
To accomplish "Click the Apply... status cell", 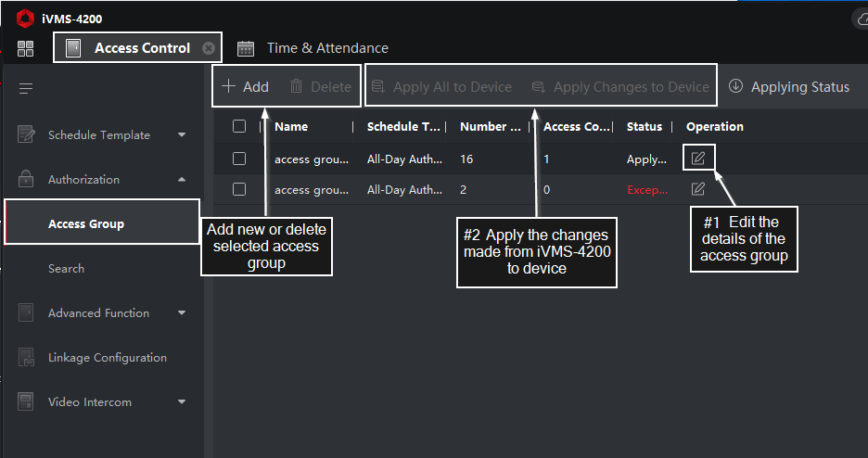I will pyautogui.click(x=646, y=159).
